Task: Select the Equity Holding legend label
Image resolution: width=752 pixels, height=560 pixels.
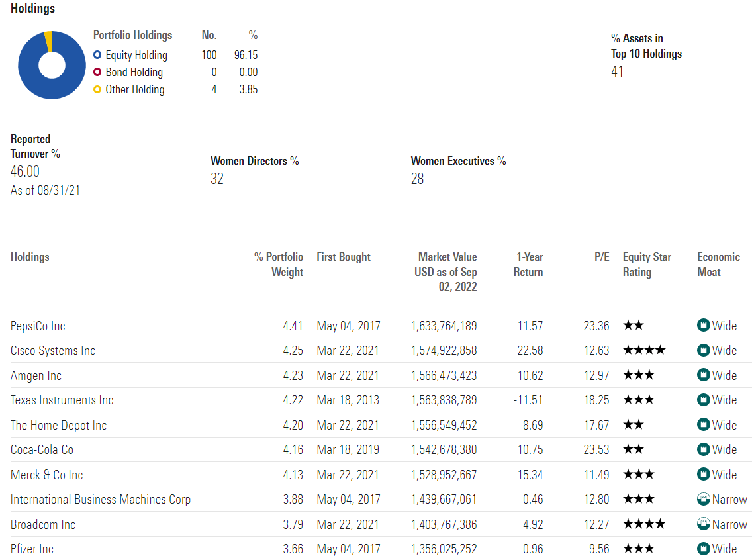Action: [136, 55]
